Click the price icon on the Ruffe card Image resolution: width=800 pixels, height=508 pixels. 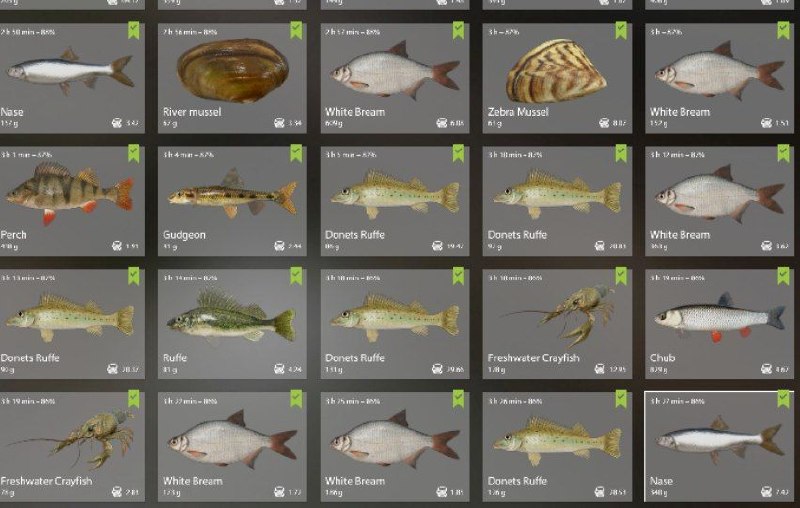point(279,369)
